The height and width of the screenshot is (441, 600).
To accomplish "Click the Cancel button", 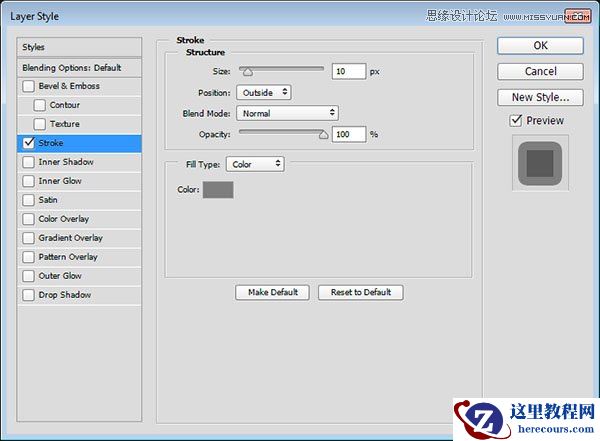I will 540,71.
